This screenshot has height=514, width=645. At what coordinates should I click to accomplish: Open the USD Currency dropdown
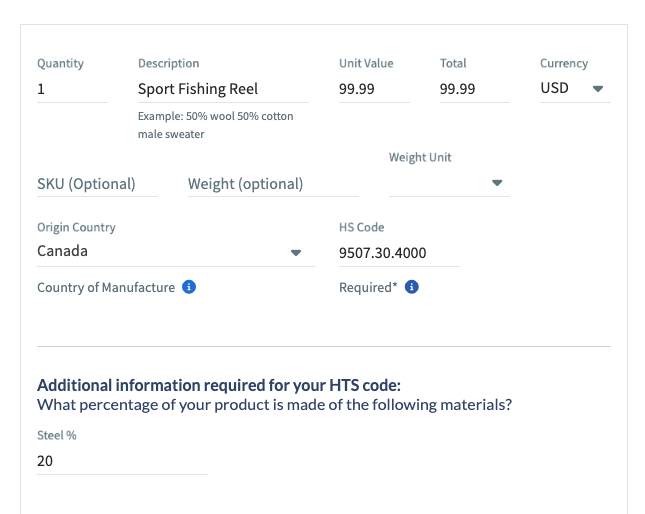click(x=574, y=88)
